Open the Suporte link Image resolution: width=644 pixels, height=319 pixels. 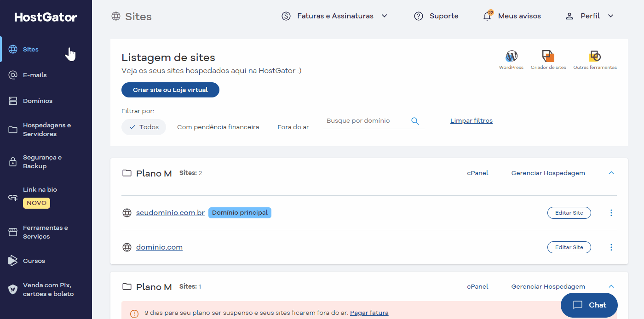pyautogui.click(x=444, y=16)
